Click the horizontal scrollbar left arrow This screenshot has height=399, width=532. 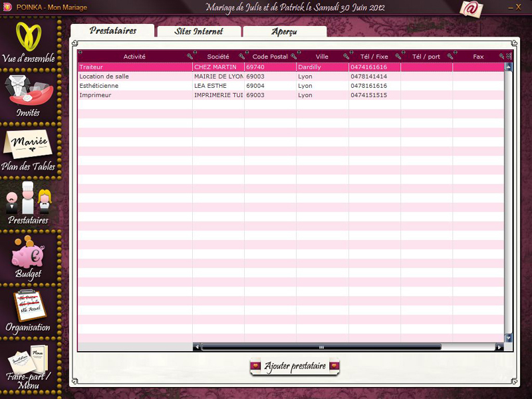[x=197, y=347]
